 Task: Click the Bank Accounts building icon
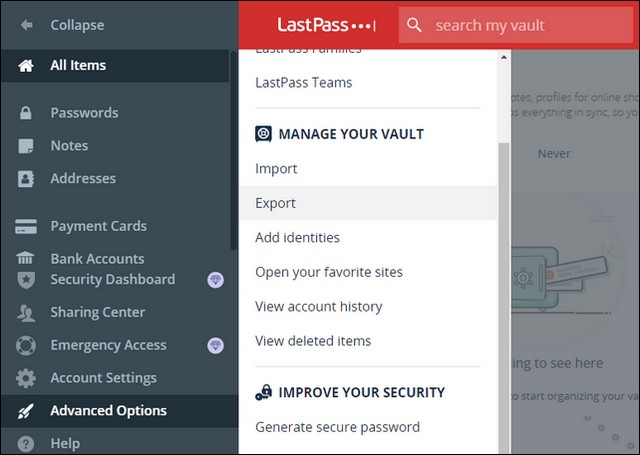click(26, 258)
